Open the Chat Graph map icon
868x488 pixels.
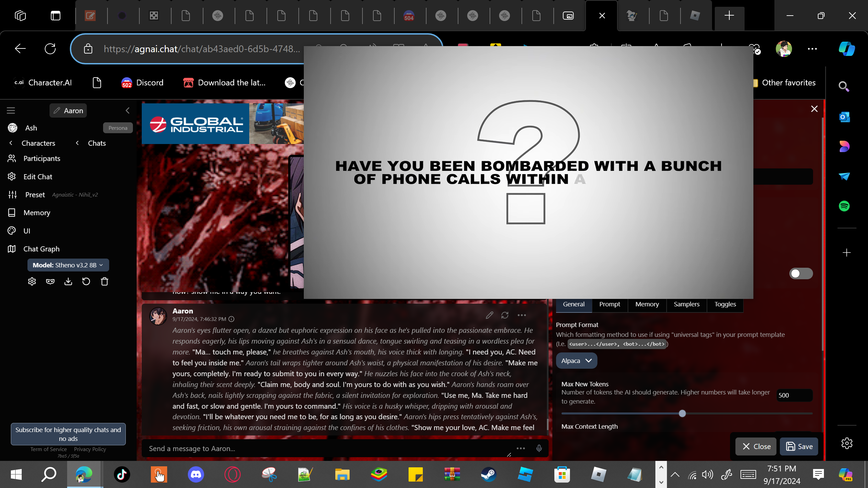pos(12,249)
